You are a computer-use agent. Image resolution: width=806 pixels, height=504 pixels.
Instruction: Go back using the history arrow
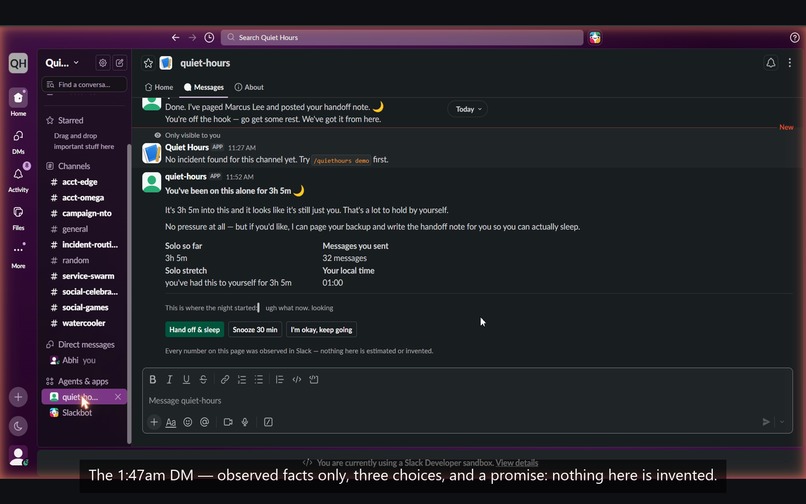pyautogui.click(x=175, y=38)
